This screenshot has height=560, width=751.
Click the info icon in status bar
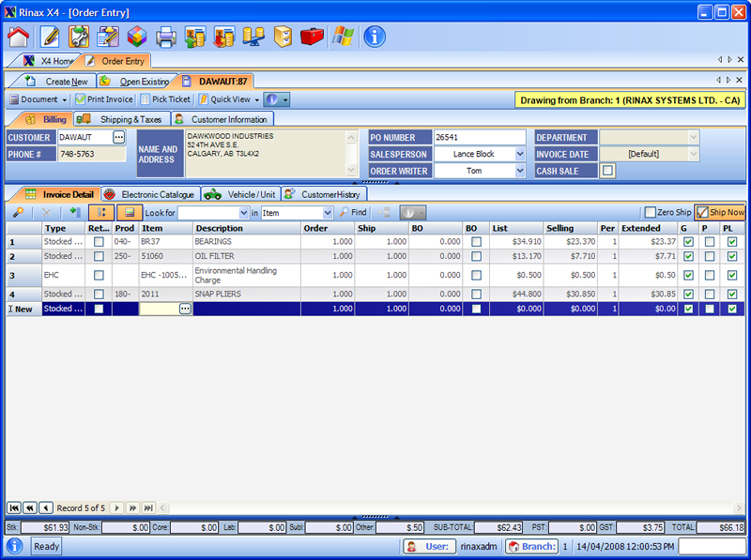[15, 546]
